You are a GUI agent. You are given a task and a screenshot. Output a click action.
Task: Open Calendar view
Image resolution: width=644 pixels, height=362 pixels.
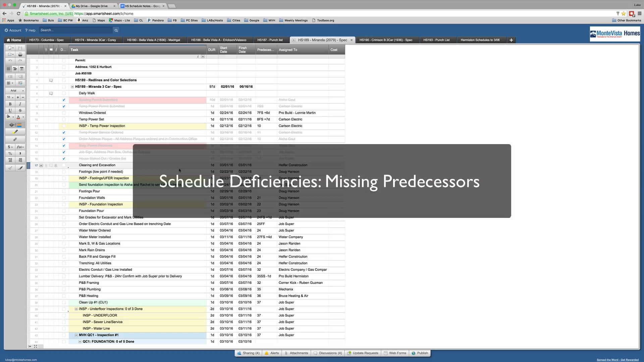click(x=21, y=68)
